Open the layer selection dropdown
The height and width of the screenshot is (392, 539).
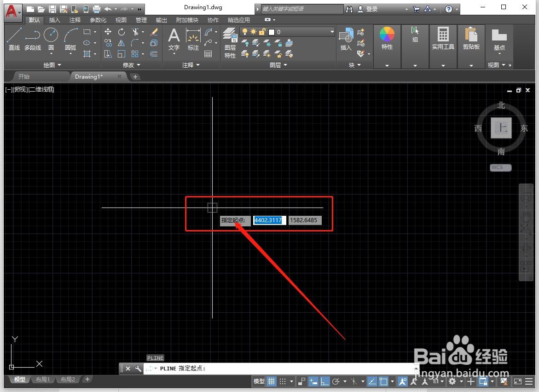(332, 32)
